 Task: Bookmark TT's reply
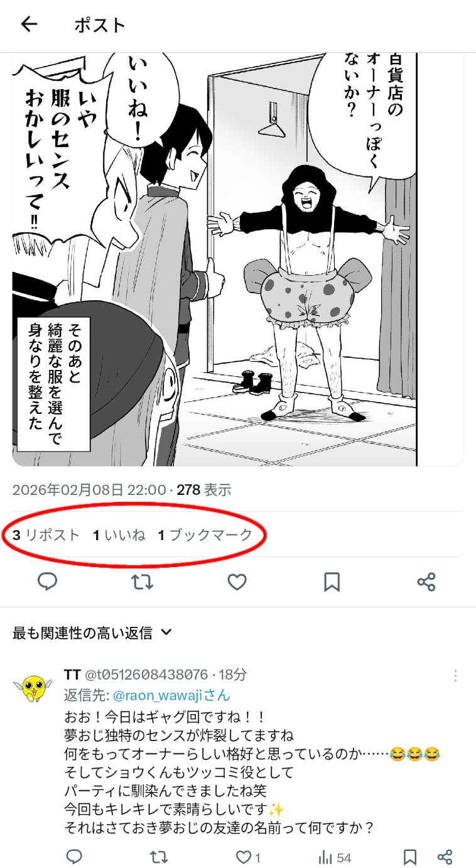[x=410, y=857]
